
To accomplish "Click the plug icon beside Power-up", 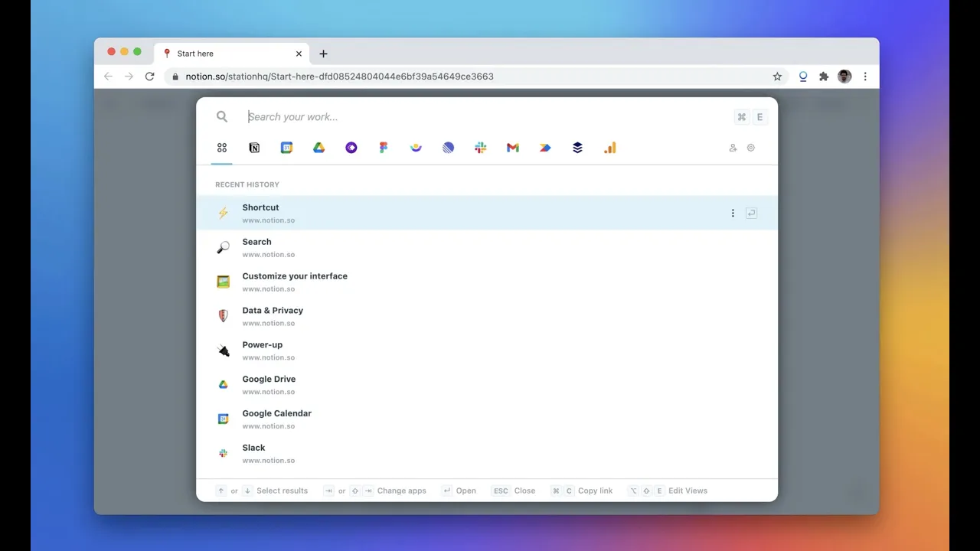I will coord(223,350).
